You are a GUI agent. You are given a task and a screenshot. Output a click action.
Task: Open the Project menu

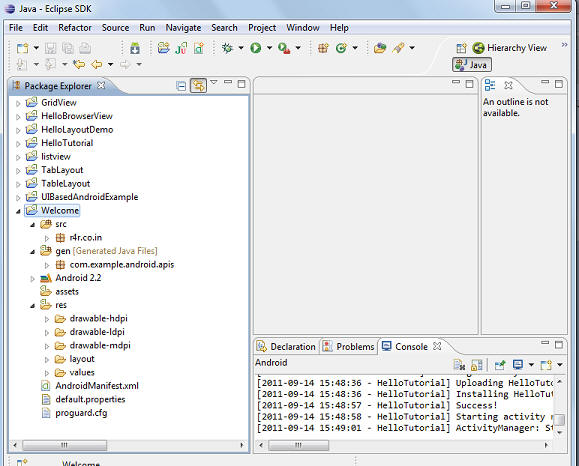(262, 28)
